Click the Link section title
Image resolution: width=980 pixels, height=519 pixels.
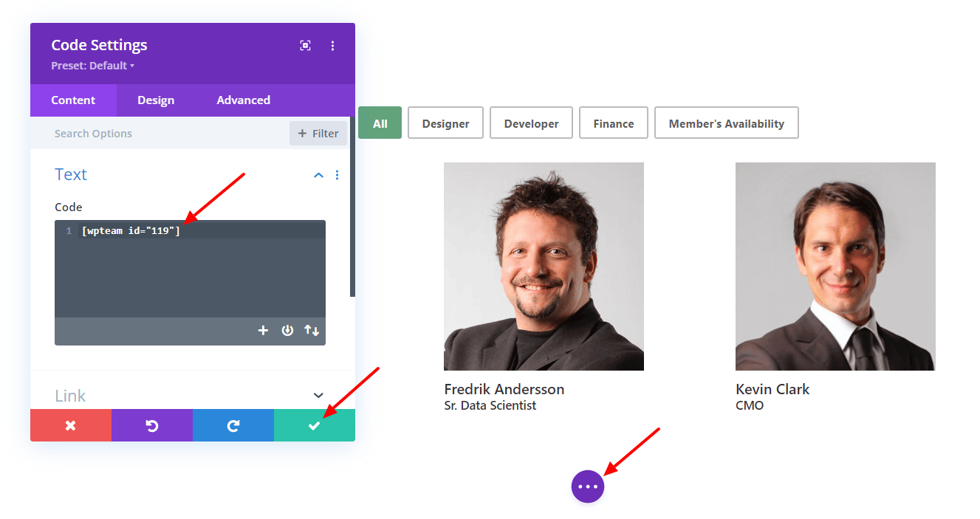pos(70,396)
